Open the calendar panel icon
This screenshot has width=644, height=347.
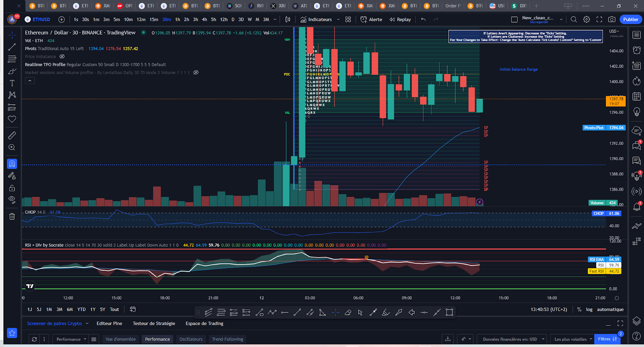[x=636, y=96]
